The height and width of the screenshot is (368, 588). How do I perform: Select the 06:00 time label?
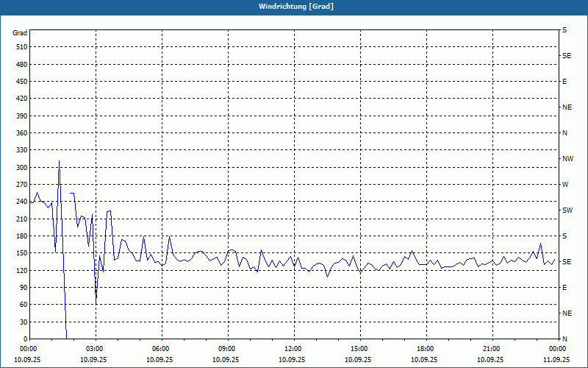(162, 349)
